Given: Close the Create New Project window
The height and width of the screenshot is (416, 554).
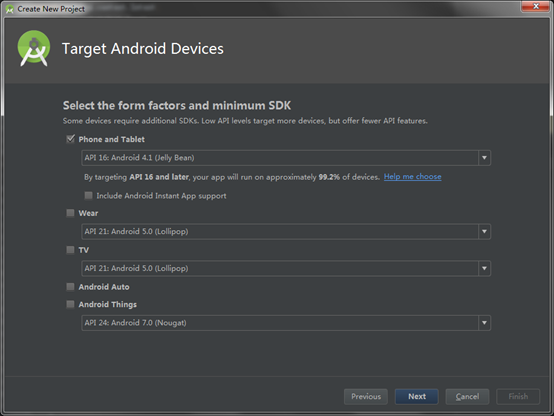Looking at the screenshot, I should tap(536, 6).
